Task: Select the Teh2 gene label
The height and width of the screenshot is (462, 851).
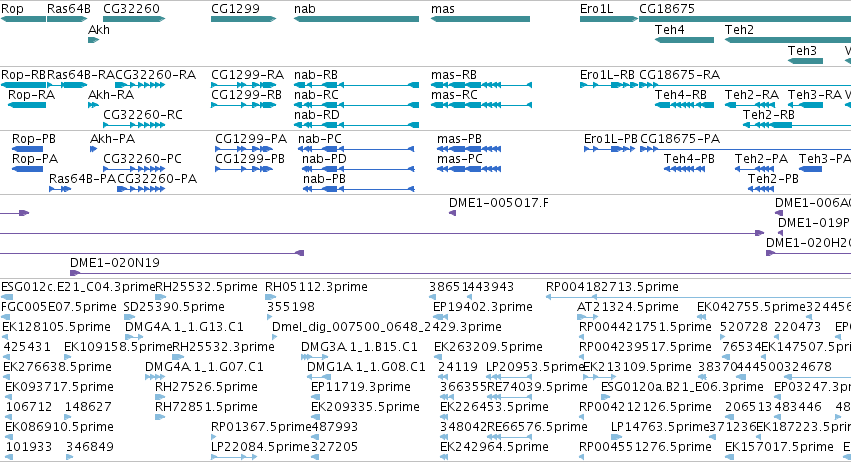Action: [x=739, y=30]
